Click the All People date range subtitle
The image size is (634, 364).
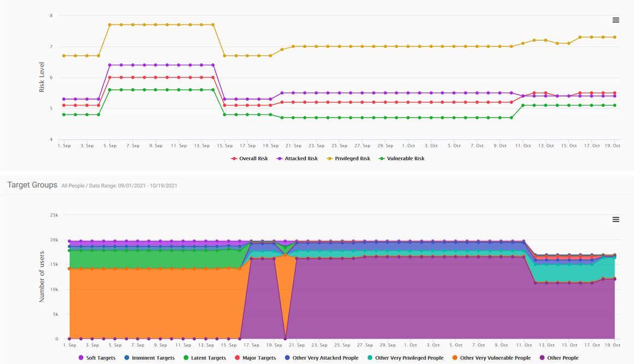pos(119,186)
